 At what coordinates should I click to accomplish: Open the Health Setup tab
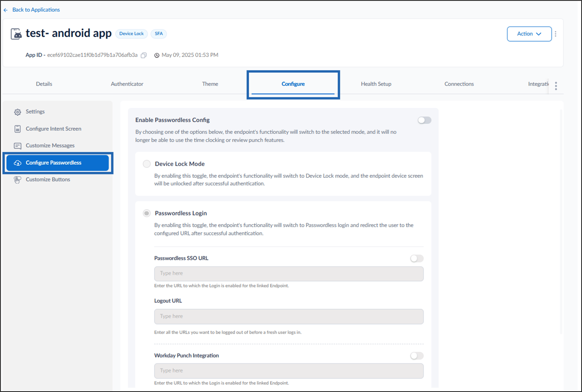(x=376, y=84)
